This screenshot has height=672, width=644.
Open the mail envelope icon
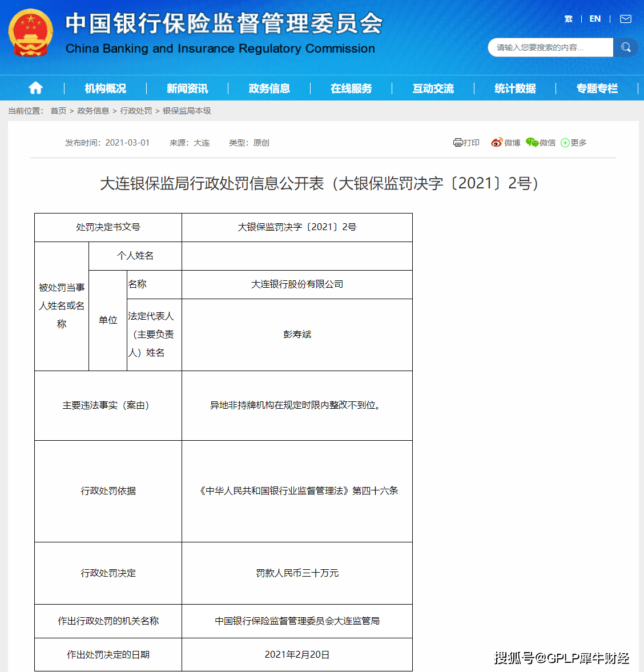626,19
